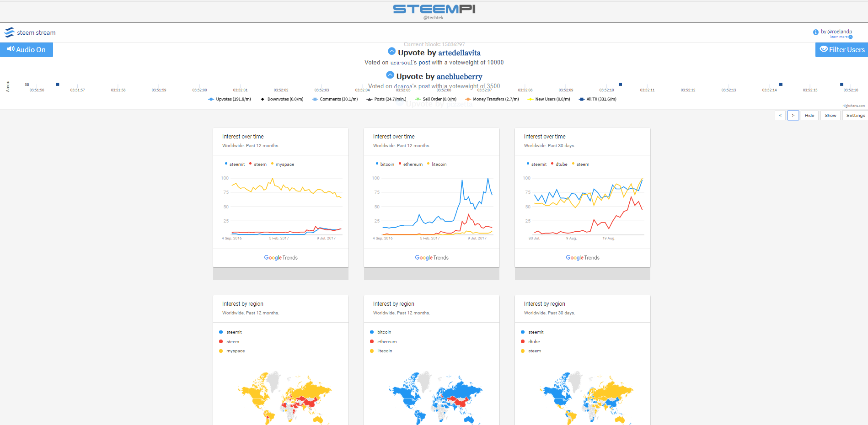Click myspace legend dot in first interest chart
This screenshot has height=425, width=868.
pos(273,164)
